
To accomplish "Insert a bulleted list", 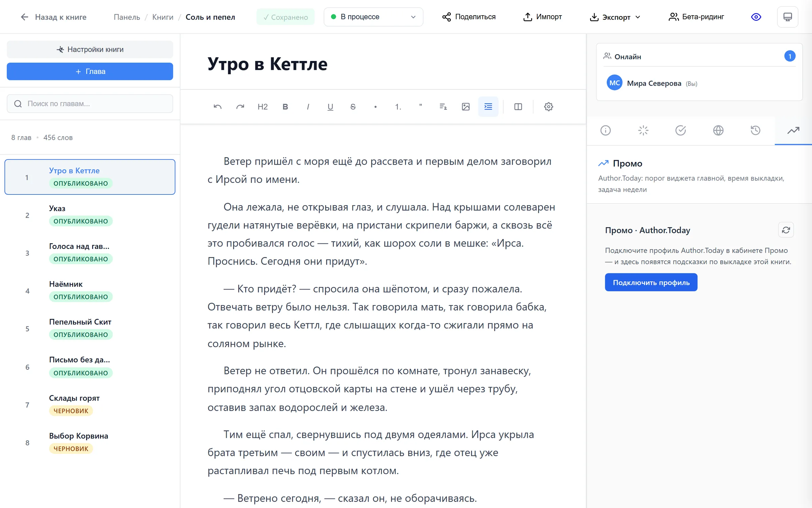I will 375,107.
